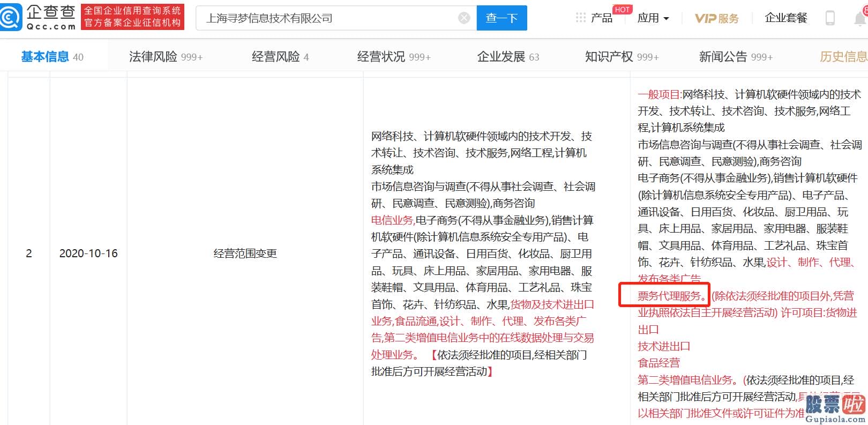Clear the search box with X icon

(x=464, y=18)
